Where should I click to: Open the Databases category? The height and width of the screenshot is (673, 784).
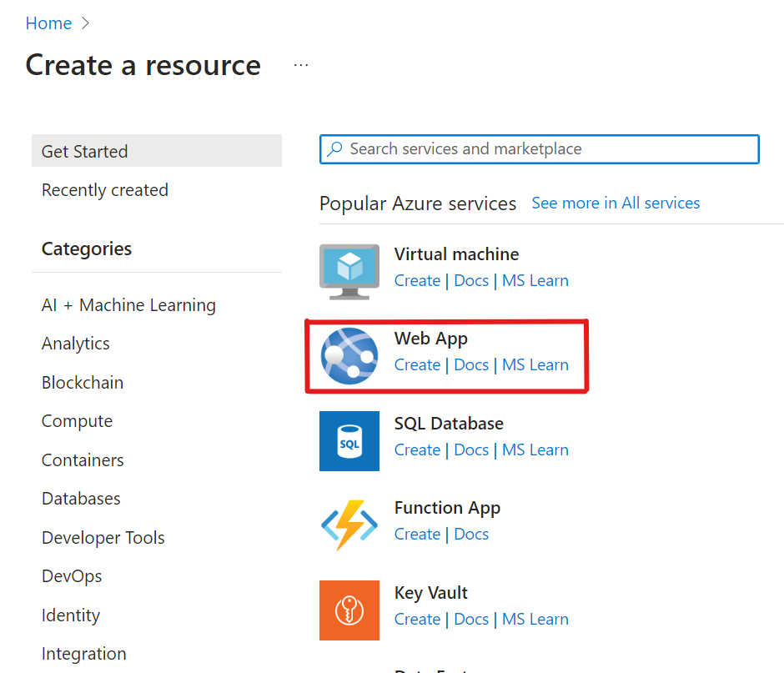click(81, 499)
